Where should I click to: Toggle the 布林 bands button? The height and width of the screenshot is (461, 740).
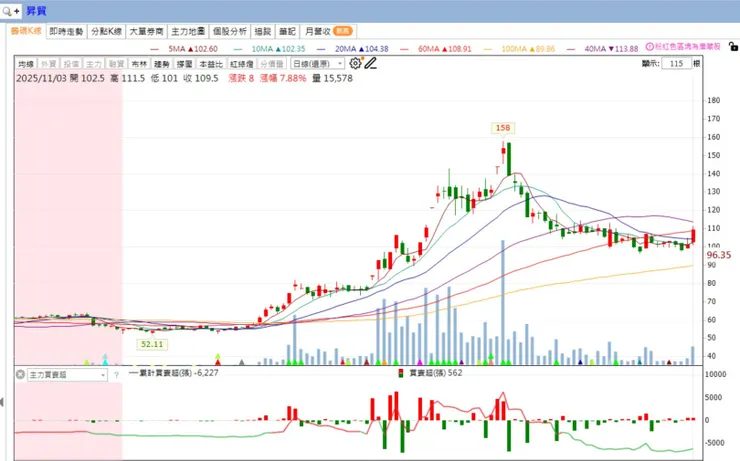139,64
